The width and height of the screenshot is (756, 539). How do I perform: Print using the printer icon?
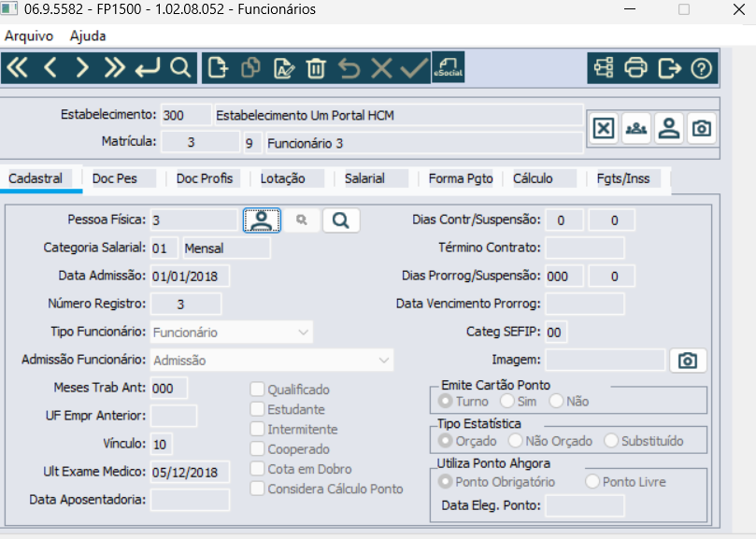(636, 67)
